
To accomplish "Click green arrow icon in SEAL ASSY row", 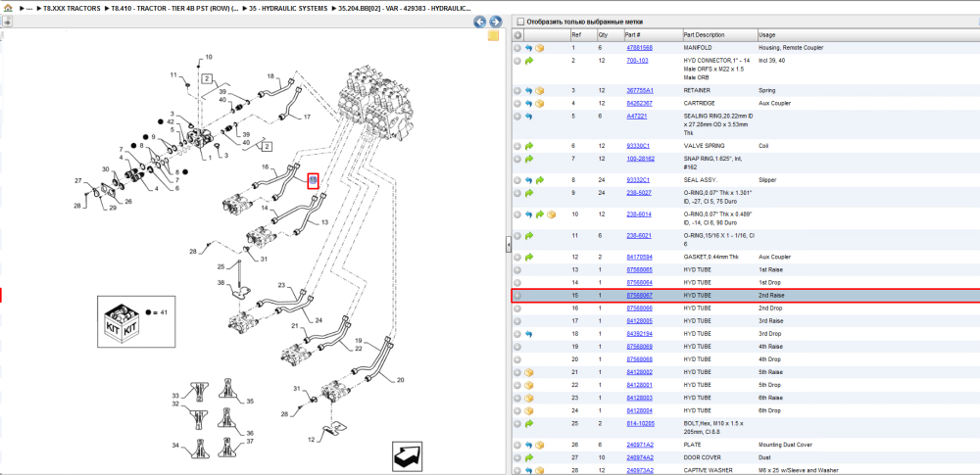I will point(540,180).
